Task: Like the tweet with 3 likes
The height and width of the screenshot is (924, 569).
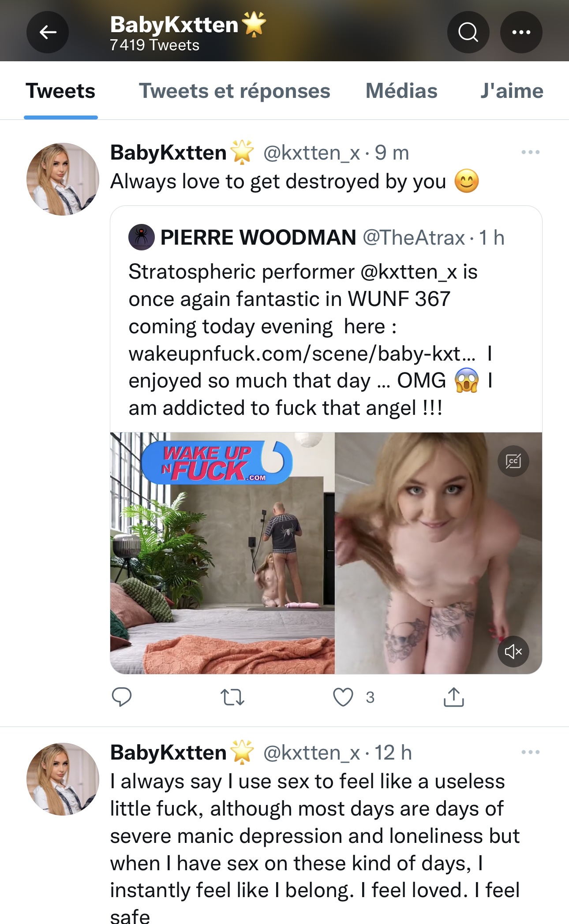Action: tap(343, 697)
